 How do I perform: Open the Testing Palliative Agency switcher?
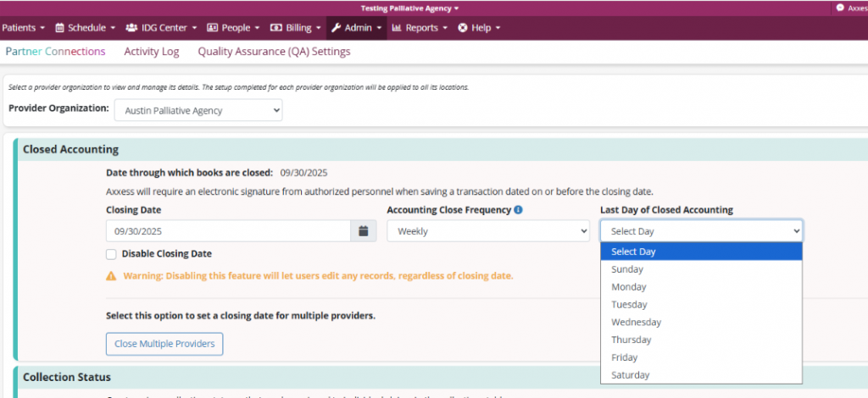(x=409, y=8)
